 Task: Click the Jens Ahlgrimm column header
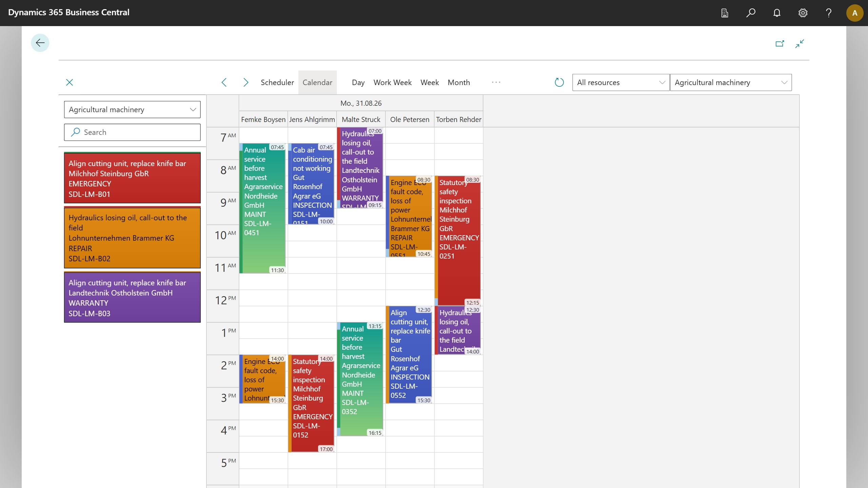312,120
